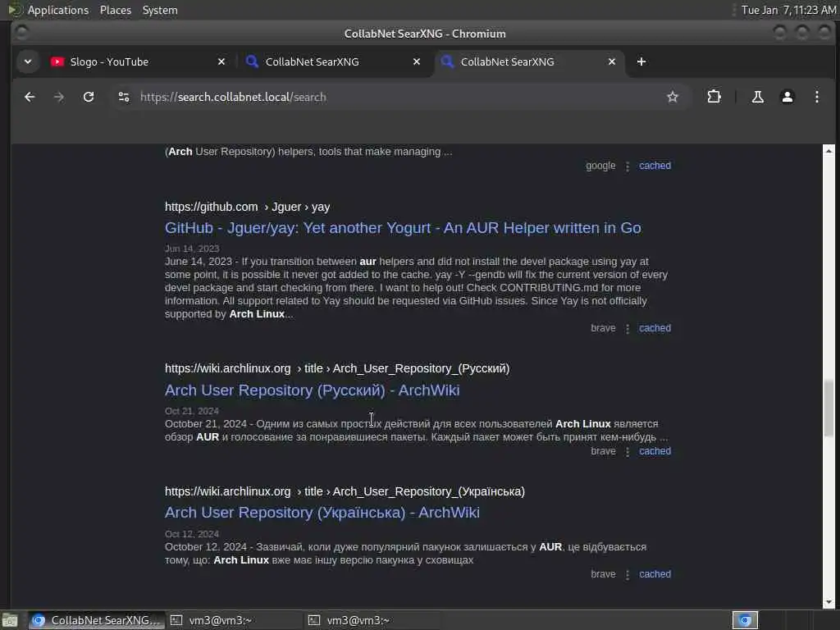Open cached link for Jguer/yay result

tap(655, 328)
